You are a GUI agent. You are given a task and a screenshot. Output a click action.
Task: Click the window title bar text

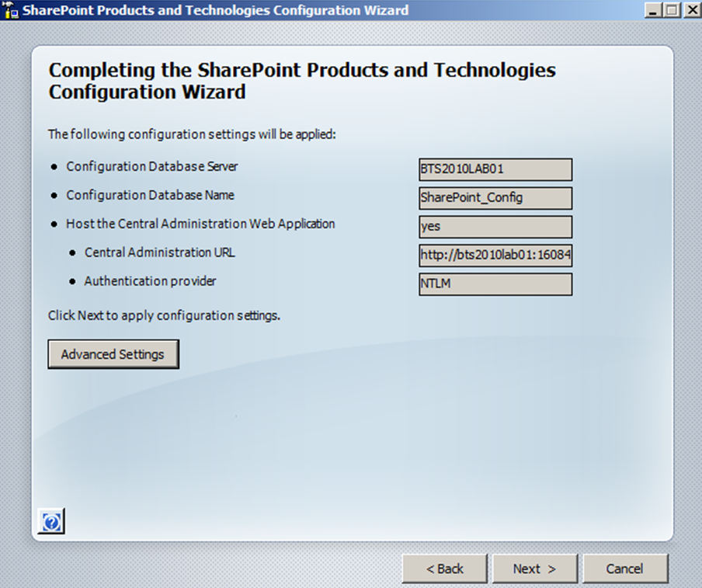pyautogui.click(x=215, y=11)
